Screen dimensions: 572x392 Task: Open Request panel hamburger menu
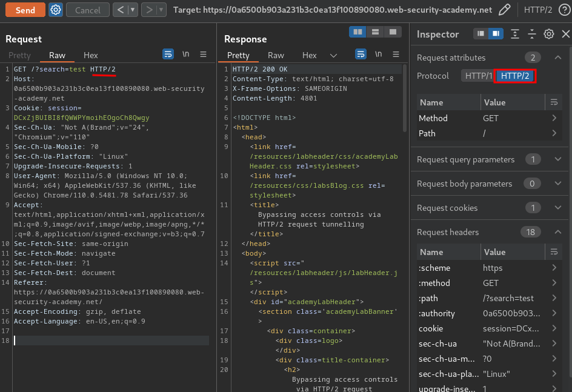point(203,55)
